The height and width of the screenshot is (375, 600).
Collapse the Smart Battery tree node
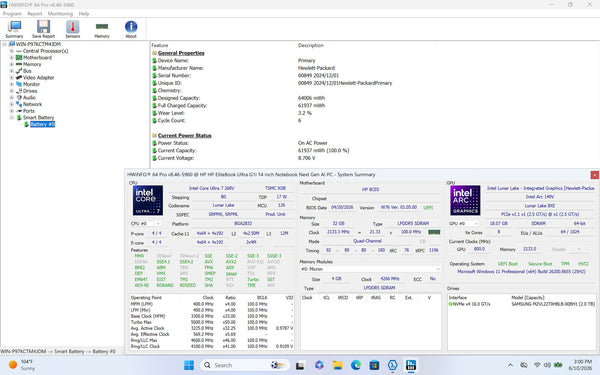coord(11,118)
